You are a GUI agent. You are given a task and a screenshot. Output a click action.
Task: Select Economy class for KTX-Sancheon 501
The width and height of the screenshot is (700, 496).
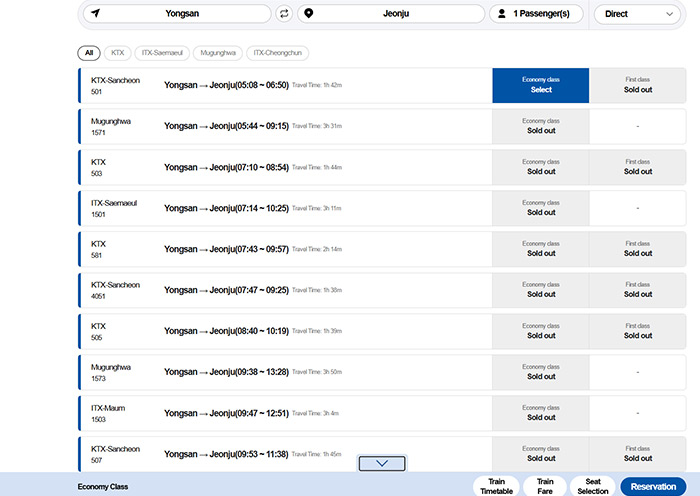pos(541,85)
